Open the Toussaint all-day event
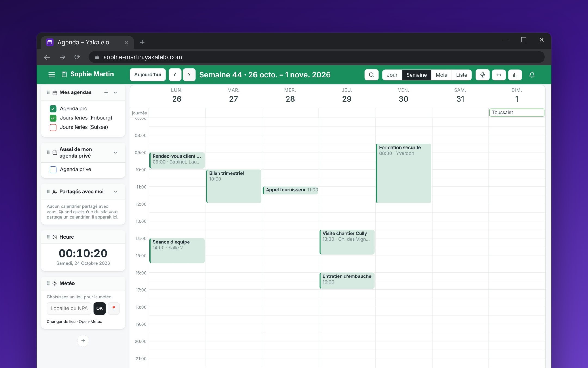The height and width of the screenshot is (368, 588). (517, 113)
